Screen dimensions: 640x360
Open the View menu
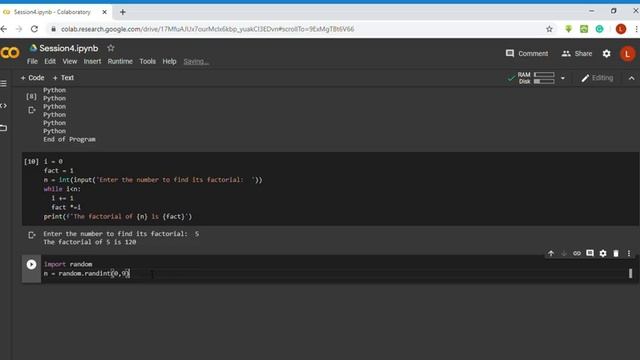tap(69, 61)
